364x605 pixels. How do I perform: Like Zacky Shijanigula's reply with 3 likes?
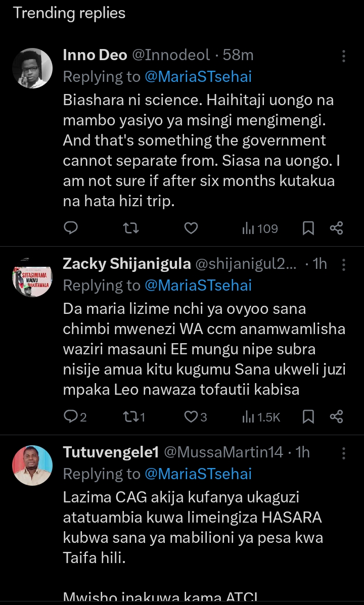coord(195,416)
